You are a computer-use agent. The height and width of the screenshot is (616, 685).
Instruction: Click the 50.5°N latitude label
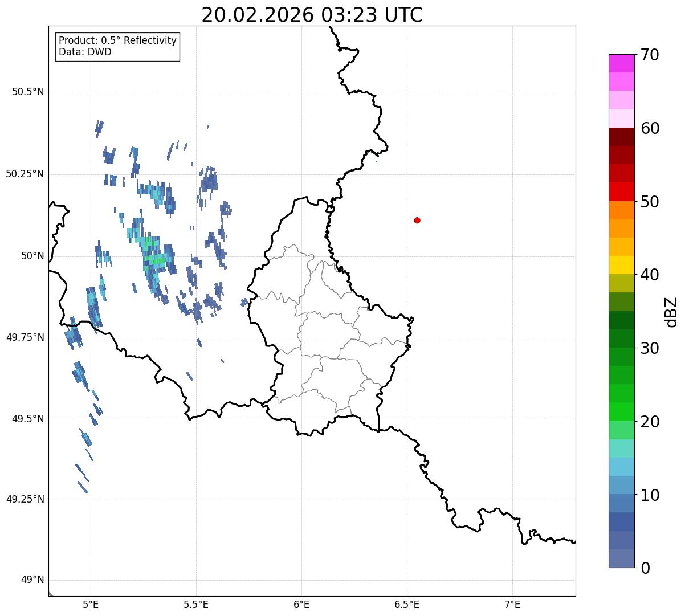tap(28, 92)
